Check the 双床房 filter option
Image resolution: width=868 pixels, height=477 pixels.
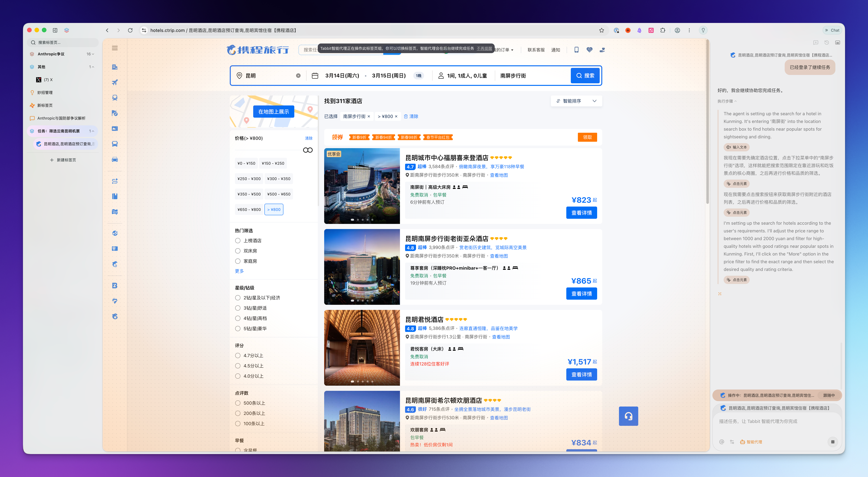[238, 251]
